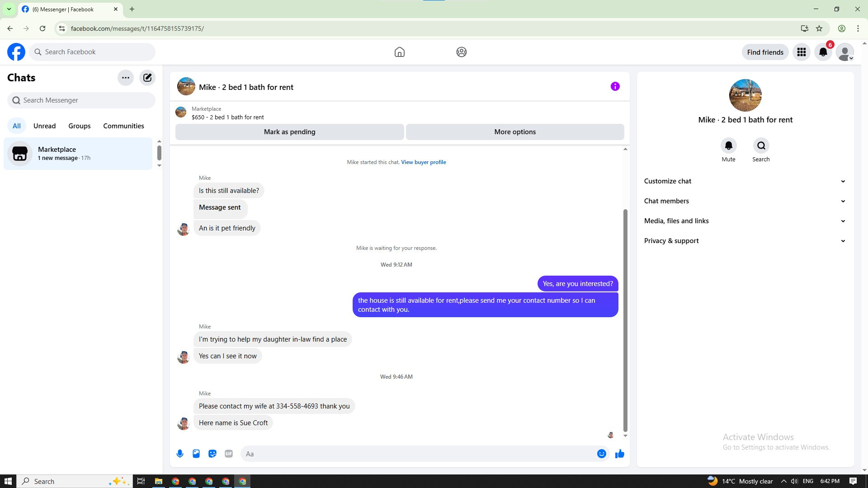The image size is (868, 488).
Task: Start a new message with compose icon
Action: point(147,78)
